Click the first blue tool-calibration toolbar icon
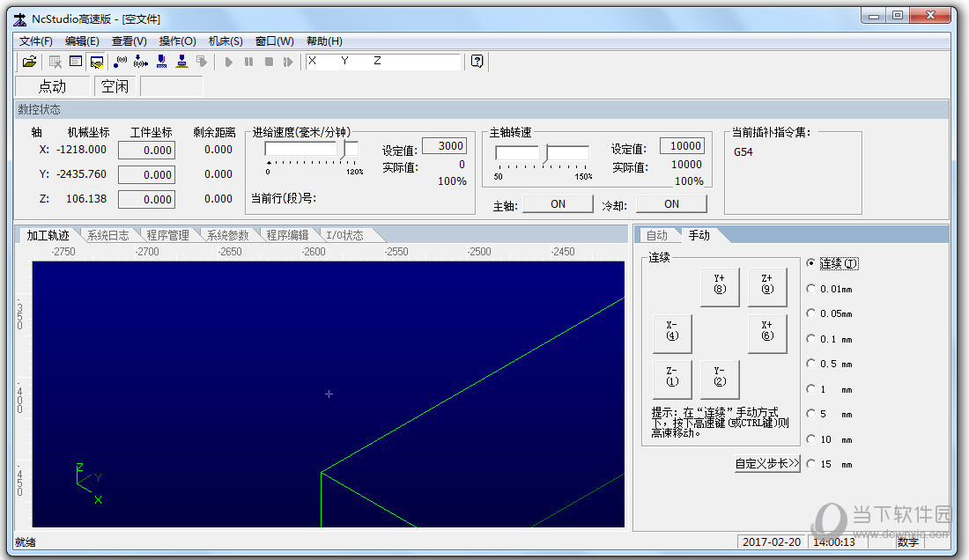 pyautogui.click(x=160, y=61)
